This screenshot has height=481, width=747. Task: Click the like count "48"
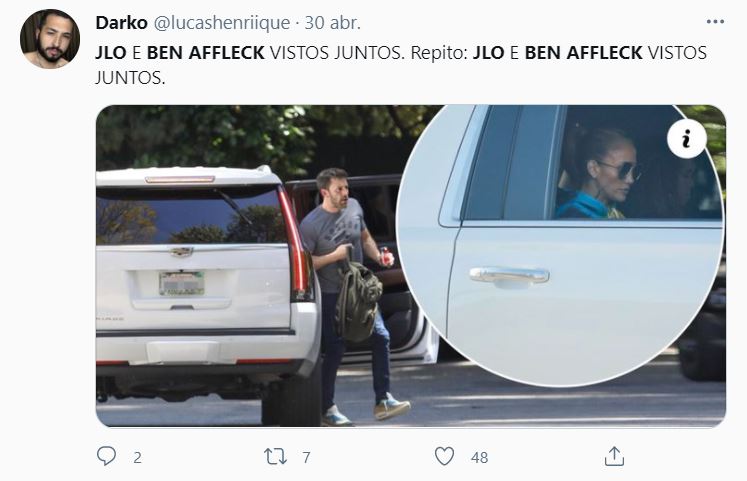click(x=479, y=458)
